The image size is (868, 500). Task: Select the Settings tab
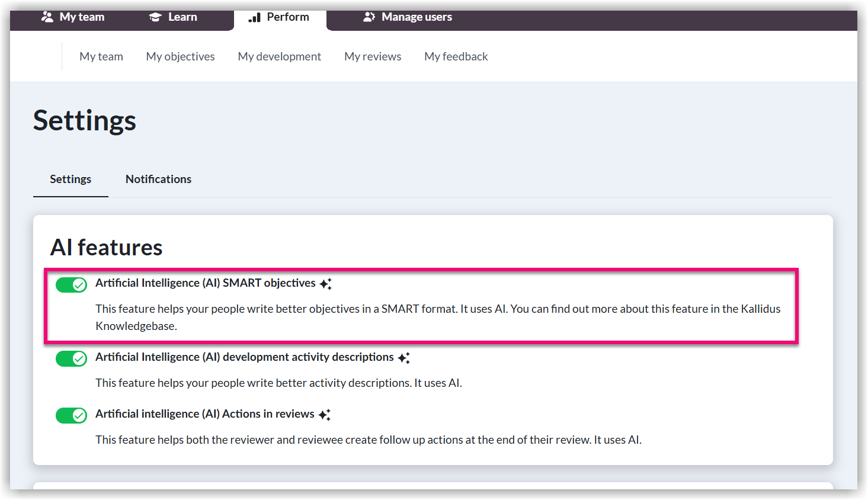coord(71,179)
